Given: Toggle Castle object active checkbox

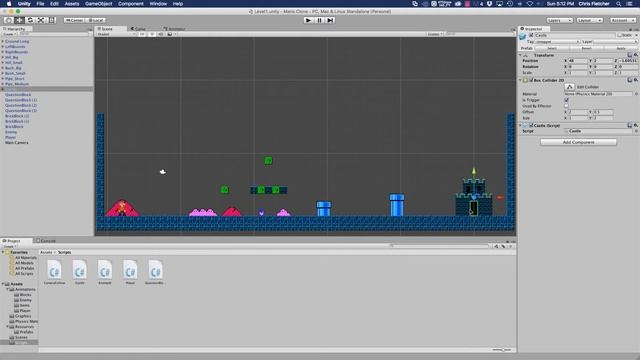Looking at the screenshot, I should tap(531, 35).
